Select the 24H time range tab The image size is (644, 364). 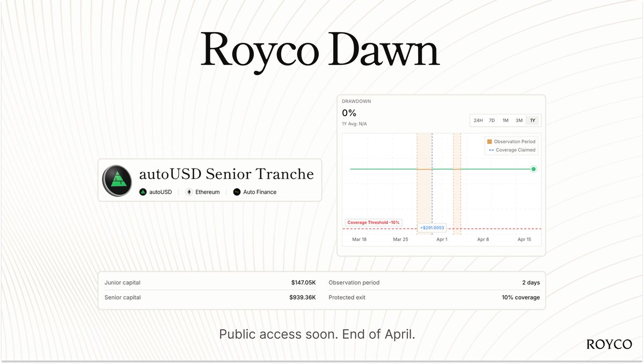click(478, 120)
